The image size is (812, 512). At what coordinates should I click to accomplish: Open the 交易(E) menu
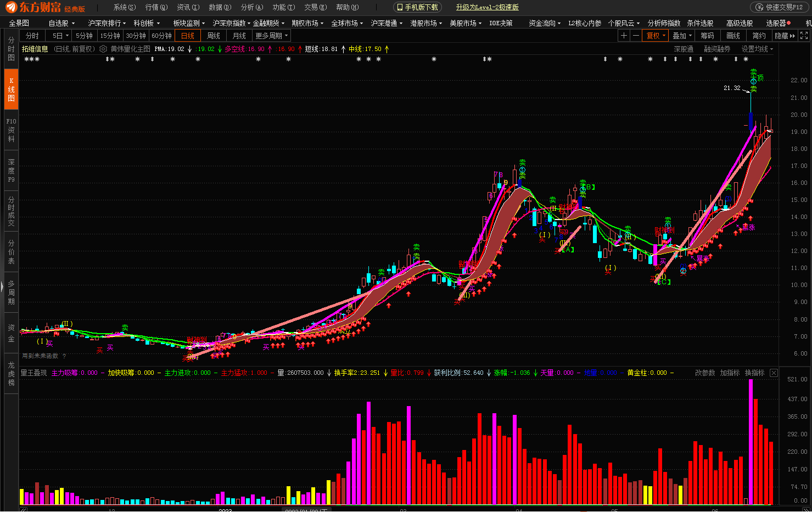pos(315,7)
